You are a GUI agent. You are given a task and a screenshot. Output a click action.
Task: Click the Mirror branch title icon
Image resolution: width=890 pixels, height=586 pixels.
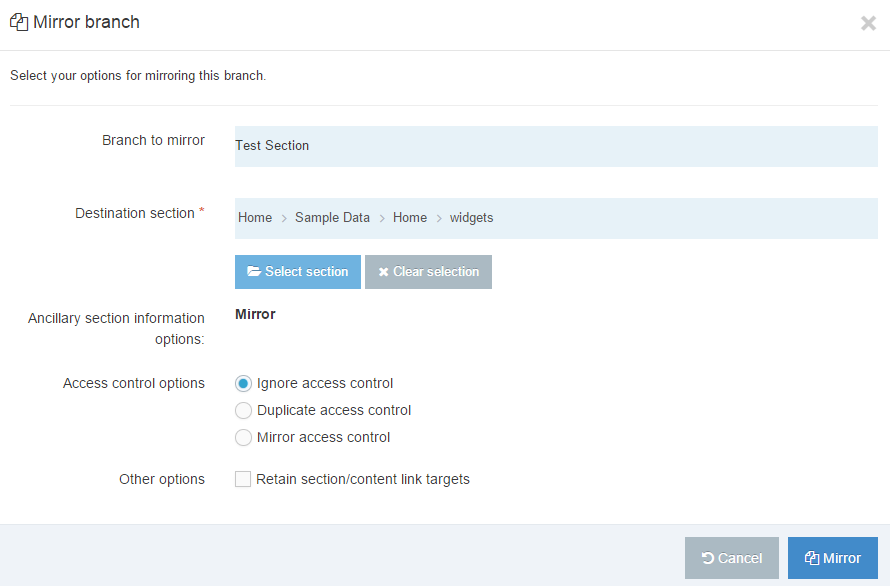pyautogui.click(x=18, y=22)
